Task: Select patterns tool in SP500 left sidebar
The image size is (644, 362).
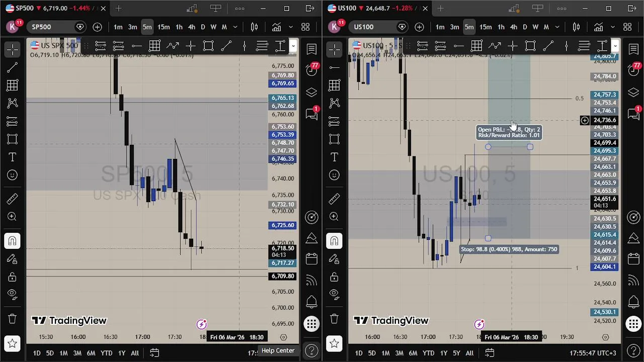Action: click(x=13, y=104)
